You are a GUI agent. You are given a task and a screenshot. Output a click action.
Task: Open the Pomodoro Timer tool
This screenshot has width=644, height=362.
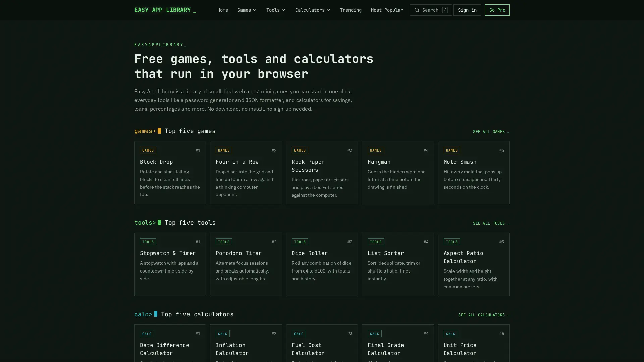coord(246,264)
